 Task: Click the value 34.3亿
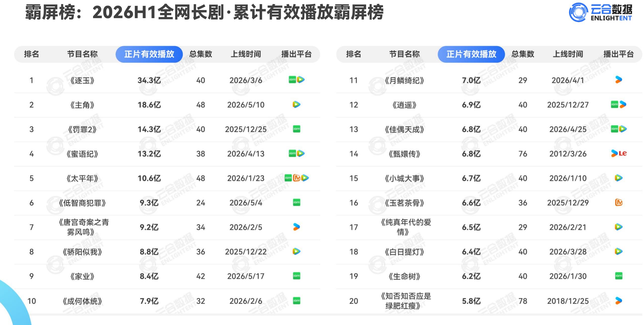pyautogui.click(x=149, y=80)
